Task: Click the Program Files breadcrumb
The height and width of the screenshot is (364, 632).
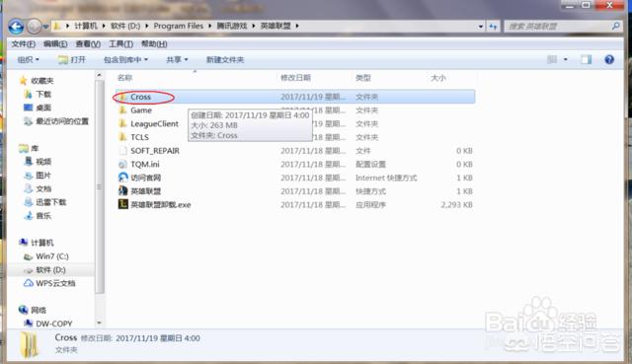Action: pyautogui.click(x=178, y=26)
